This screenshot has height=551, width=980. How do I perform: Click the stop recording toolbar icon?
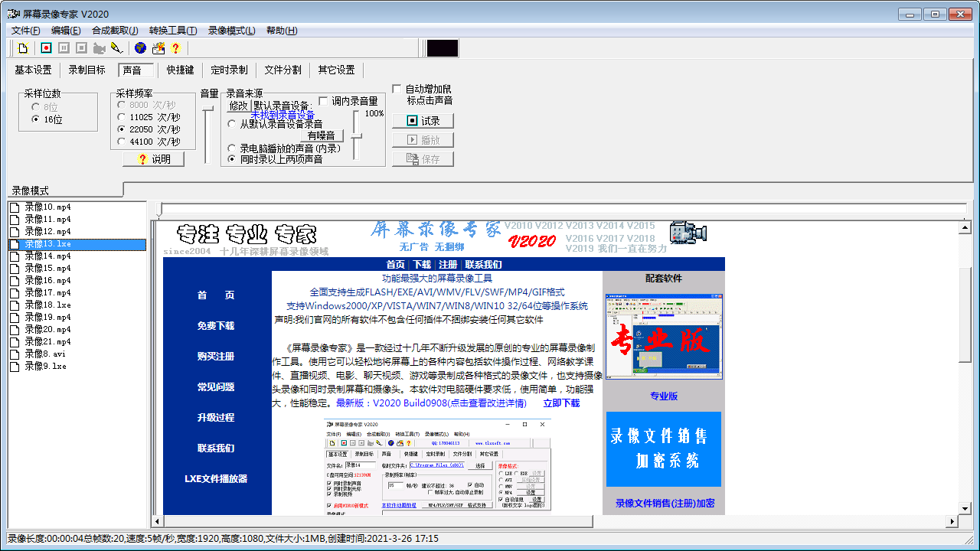tap(82, 47)
